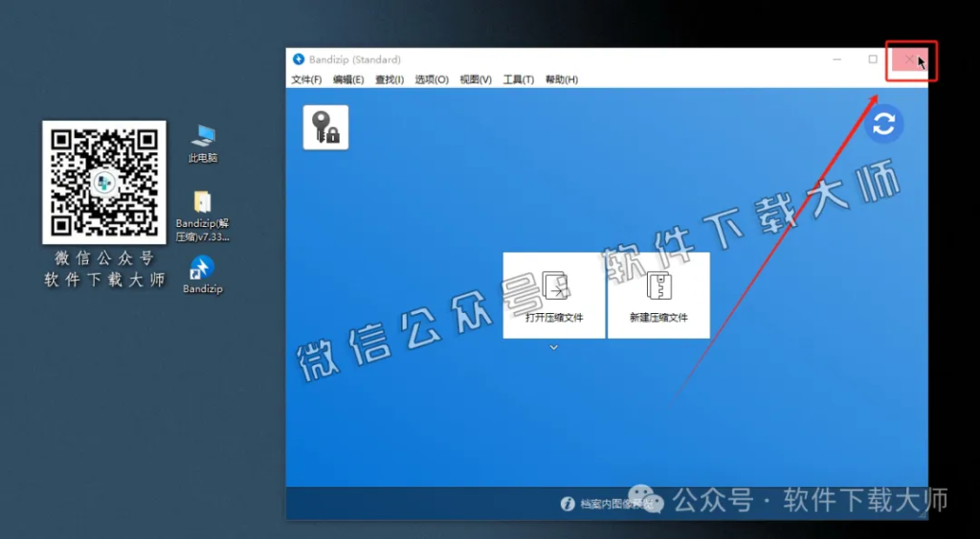
Task: Open the 编辑(E) menu
Action: pos(348,79)
